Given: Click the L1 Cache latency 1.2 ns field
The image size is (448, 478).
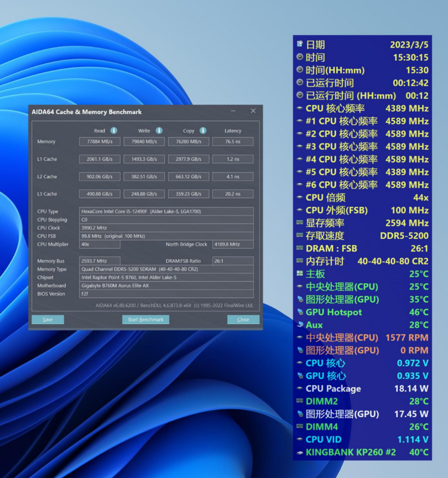Looking at the screenshot, I should click(233, 159).
